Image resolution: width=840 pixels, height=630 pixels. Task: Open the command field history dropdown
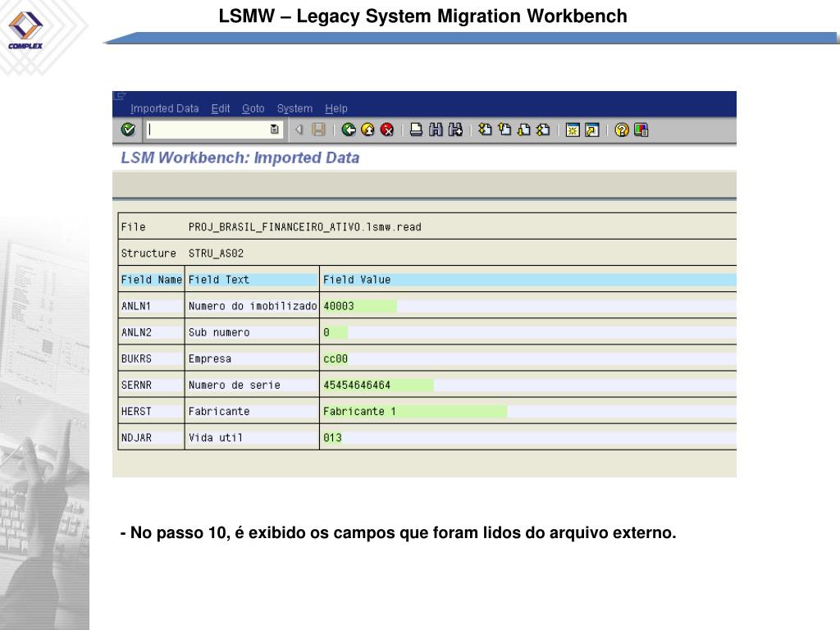click(274, 130)
